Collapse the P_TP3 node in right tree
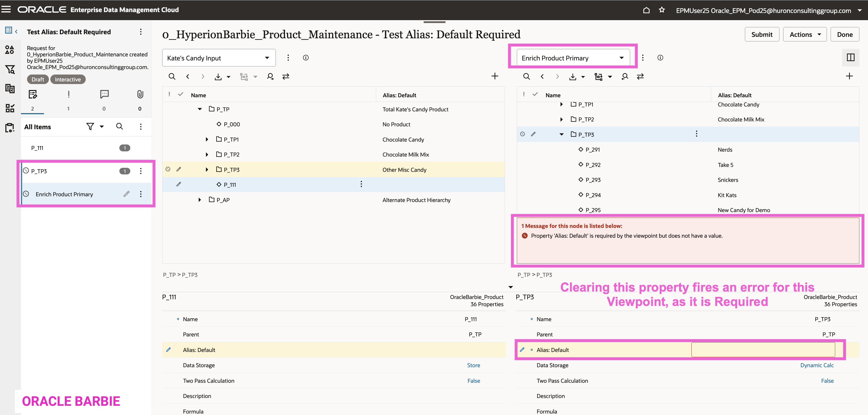The height and width of the screenshot is (415, 868). click(x=561, y=134)
